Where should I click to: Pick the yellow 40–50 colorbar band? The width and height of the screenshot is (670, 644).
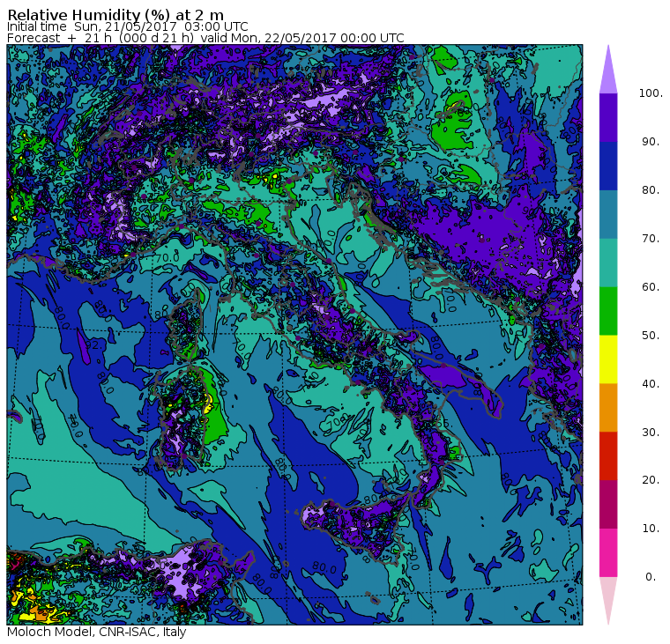pos(608,359)
